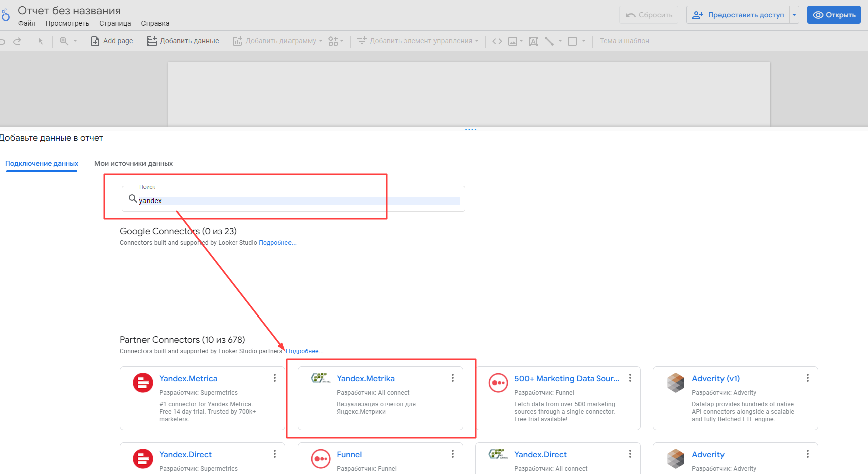
Task: Open the Файл menu
Action: tap(27, 23)
